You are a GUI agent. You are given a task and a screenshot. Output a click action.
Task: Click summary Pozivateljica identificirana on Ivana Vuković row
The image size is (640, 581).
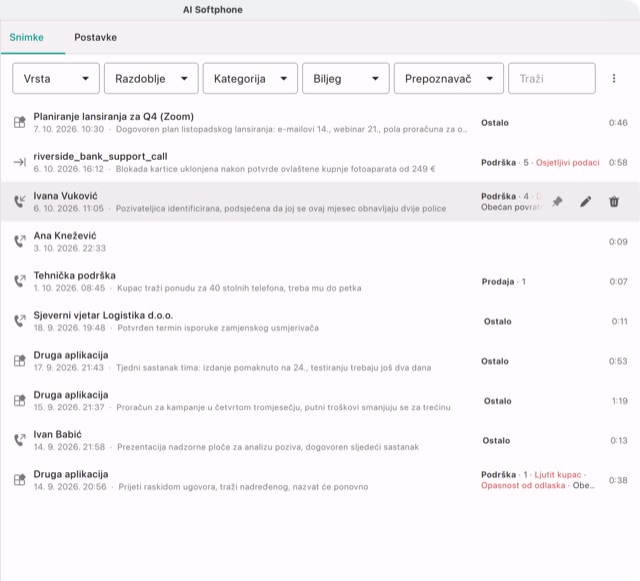point(281,209)
